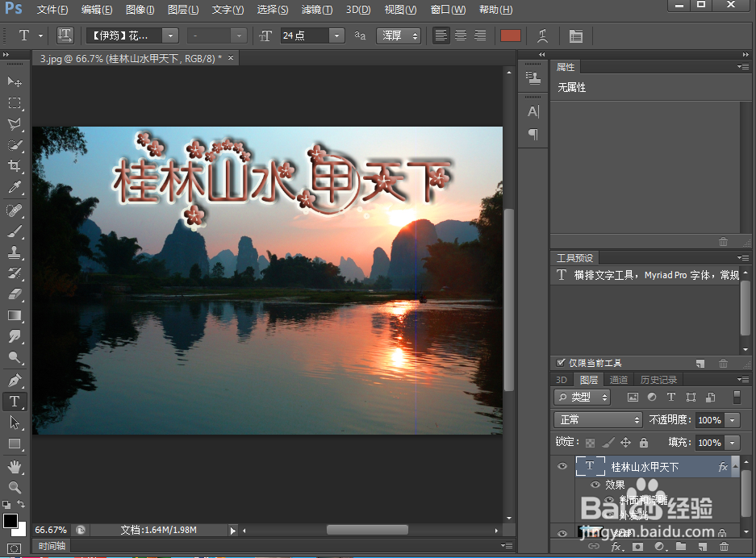Select the Clone Stamp tool
This screenshot has width=756, height=558.
click(15, 252)
